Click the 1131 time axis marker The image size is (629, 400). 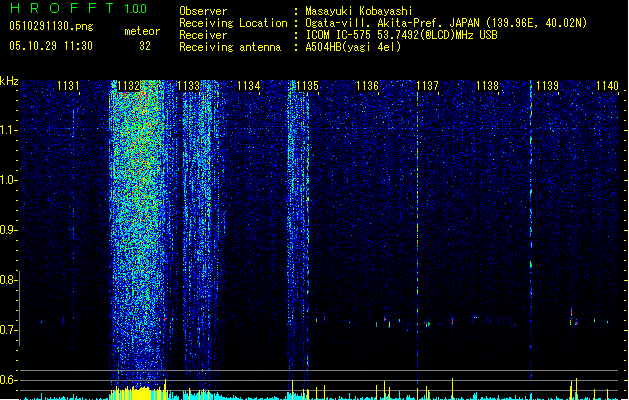(68, 86)
